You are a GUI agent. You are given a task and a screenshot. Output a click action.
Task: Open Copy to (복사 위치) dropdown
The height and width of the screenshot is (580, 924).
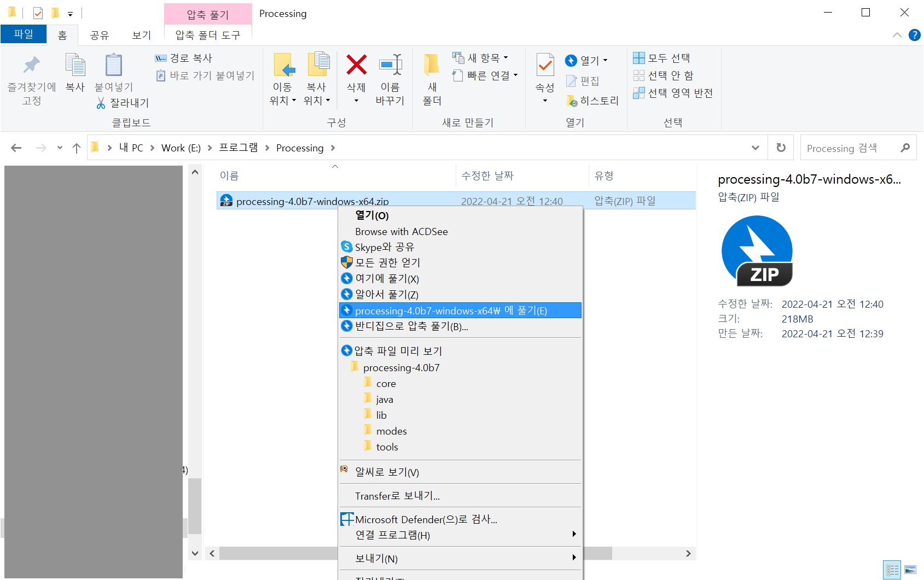pyautogui.click(x=317, y=80)
